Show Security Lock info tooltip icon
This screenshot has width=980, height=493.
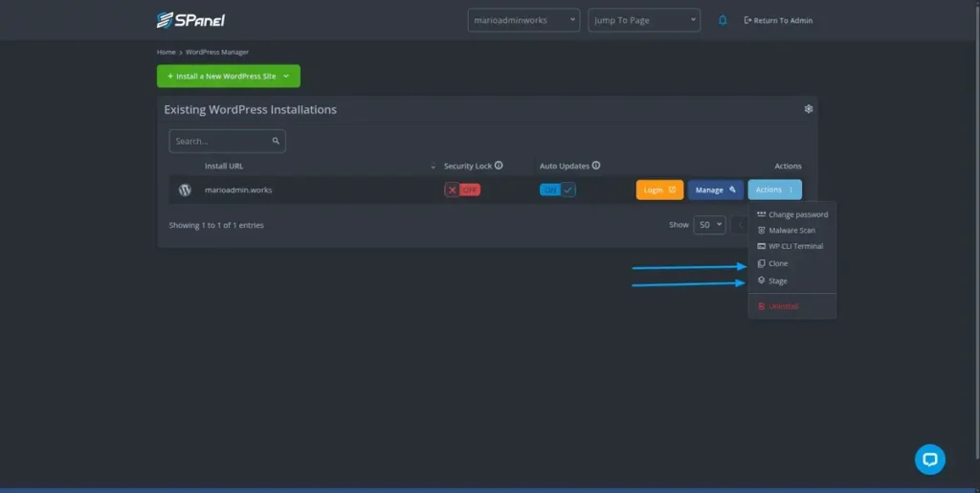[499, 166]
